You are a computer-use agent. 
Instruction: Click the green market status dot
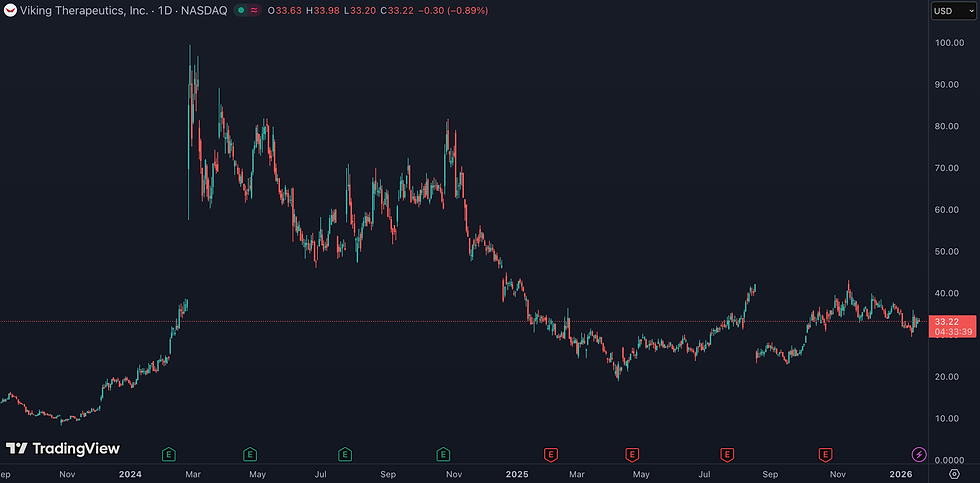tap(241, 11)
